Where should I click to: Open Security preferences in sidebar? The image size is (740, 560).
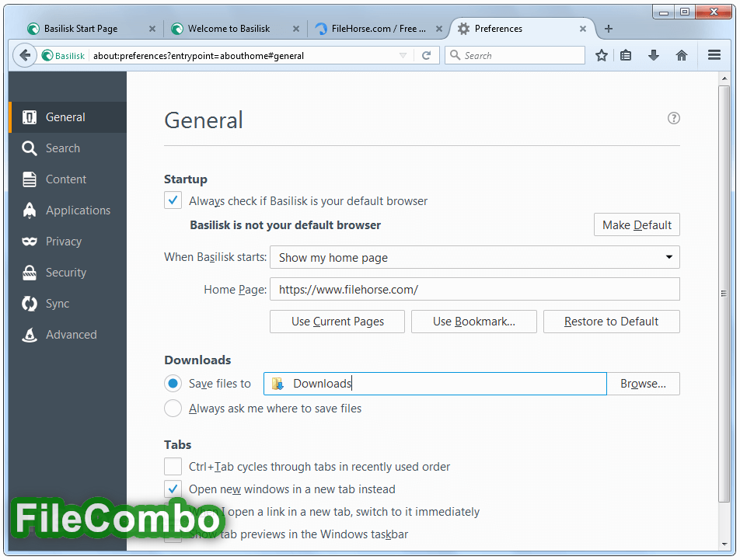coord(68,273)
